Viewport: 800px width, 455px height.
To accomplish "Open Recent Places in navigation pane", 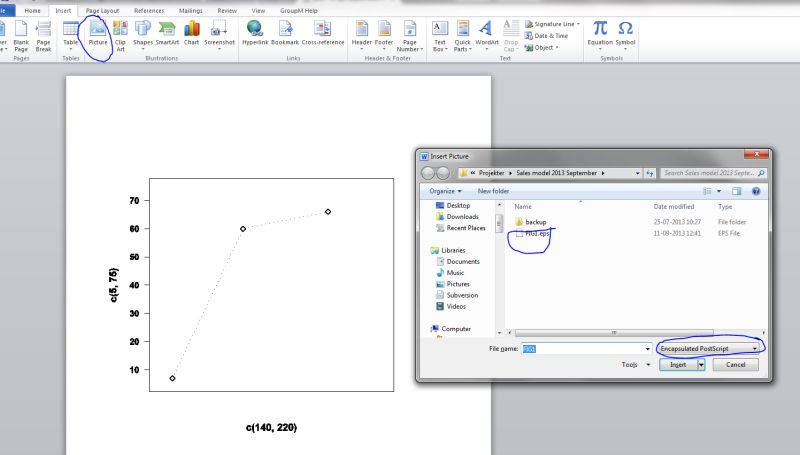I will (465, 228).
